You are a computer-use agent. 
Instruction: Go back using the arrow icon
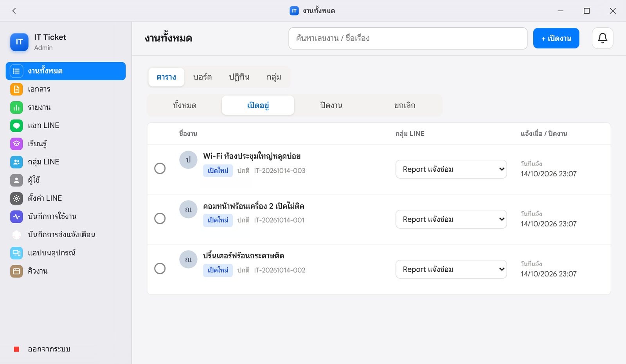[14, 11]
